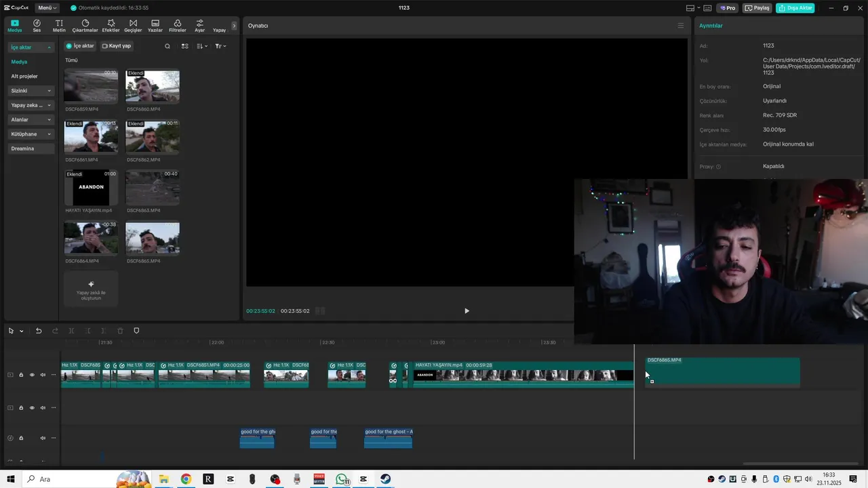Screen dimensions: 868x488
Task: Click the Pro upgrade button
Action: (728, 8)
